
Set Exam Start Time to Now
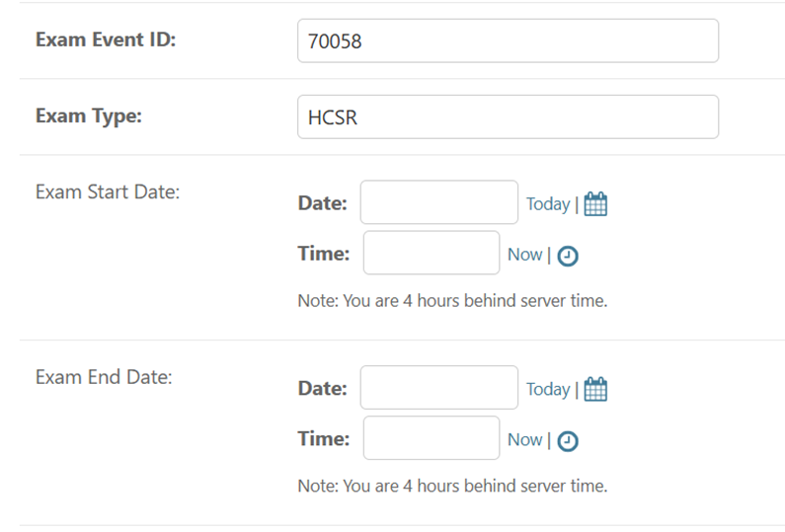(524, 255)
